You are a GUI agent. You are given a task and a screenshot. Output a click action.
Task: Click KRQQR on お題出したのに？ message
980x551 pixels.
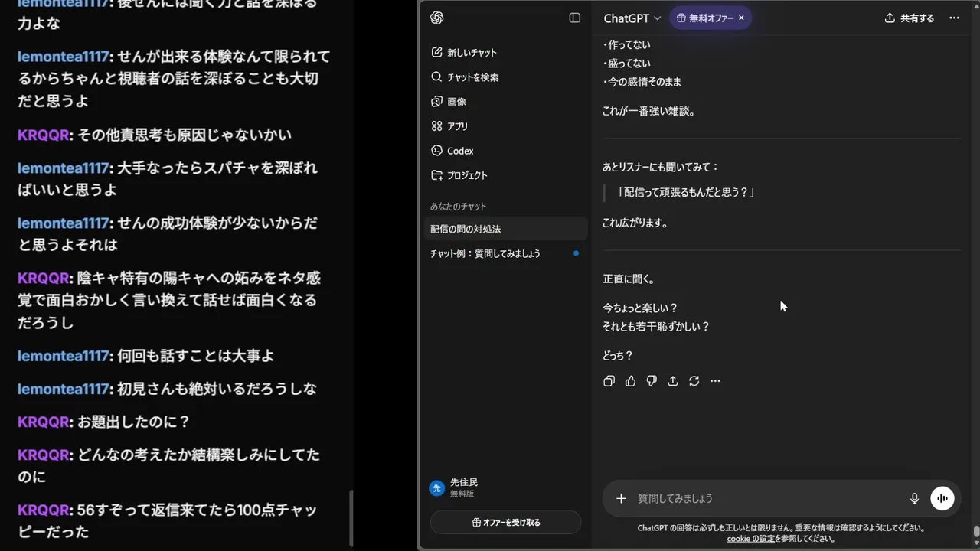[44, 422]
